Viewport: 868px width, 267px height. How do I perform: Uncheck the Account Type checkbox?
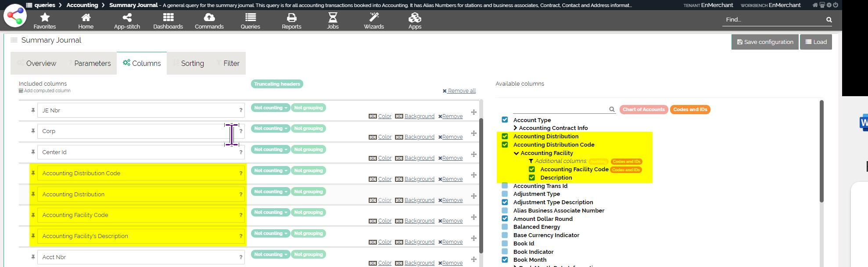(505, 120)
